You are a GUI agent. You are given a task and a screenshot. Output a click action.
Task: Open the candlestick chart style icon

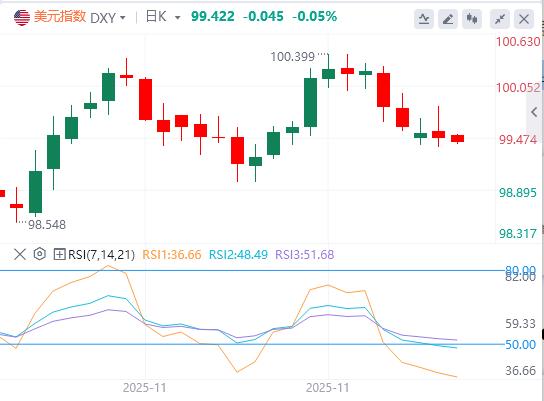pos(472,19)
